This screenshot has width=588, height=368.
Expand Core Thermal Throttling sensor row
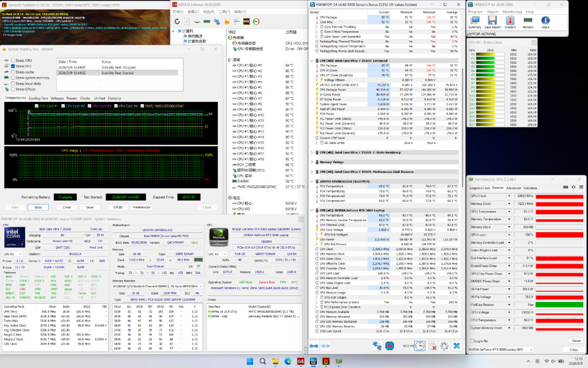coord(317,27)
